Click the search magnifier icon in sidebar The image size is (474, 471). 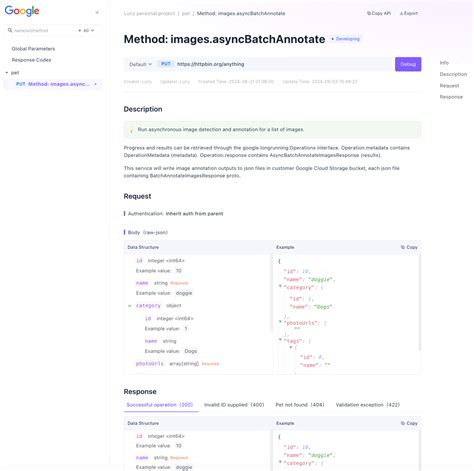(10, 30)
